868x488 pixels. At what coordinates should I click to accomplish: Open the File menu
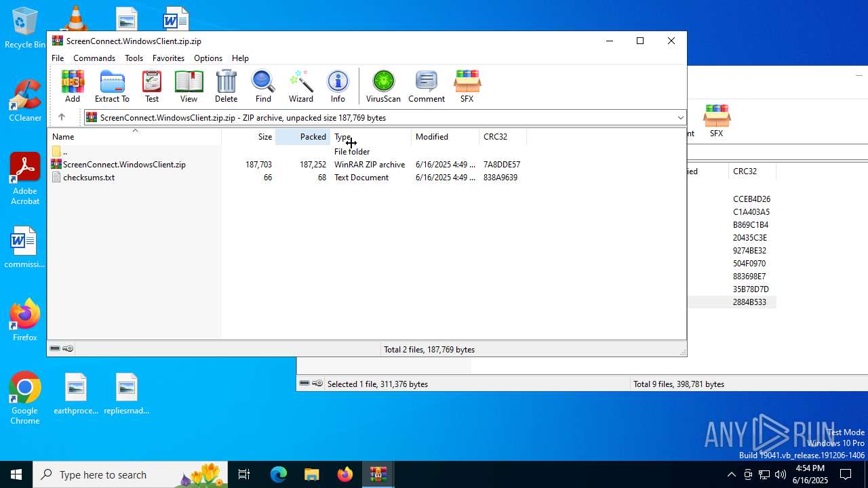coord(58,58)
